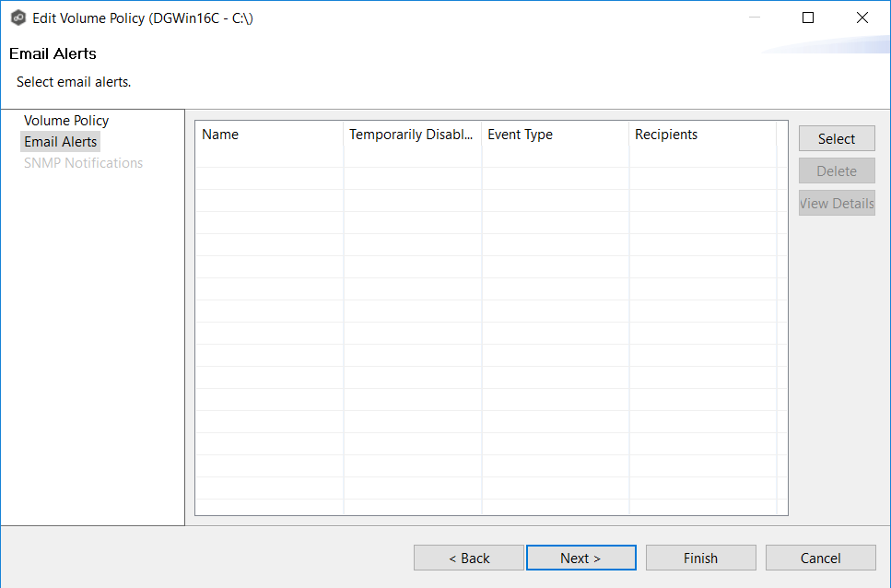Open the Volume Policy page in the sidebar

click(66, 121)
